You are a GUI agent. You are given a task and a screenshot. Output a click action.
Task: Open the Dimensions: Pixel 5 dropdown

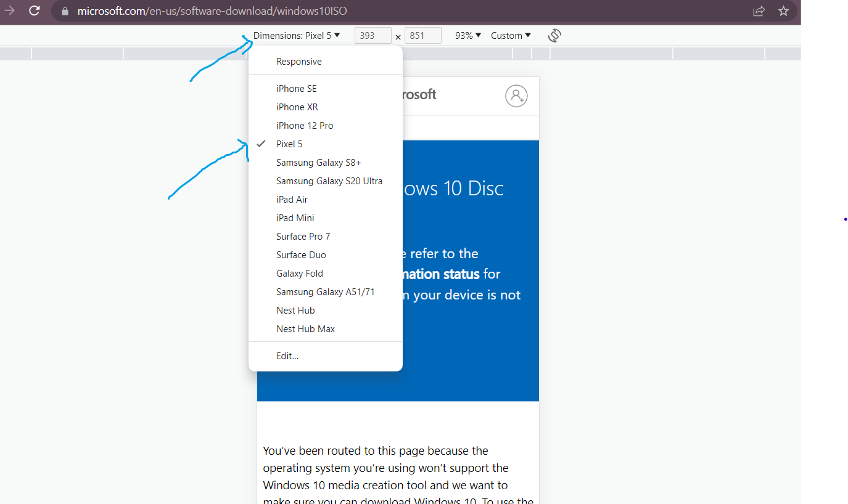pyautogui.click(x=297, y=36)
